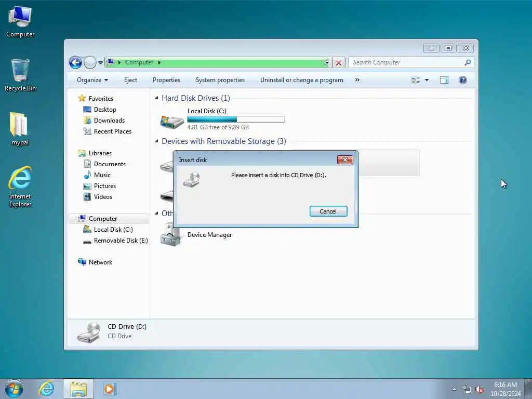The image size is (532, 399).
Task: Change your view icon
Action: (416, 80)
